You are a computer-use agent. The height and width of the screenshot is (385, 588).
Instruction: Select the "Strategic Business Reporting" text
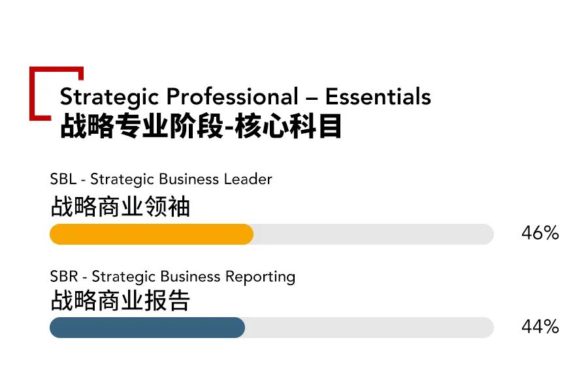(193, 277)
